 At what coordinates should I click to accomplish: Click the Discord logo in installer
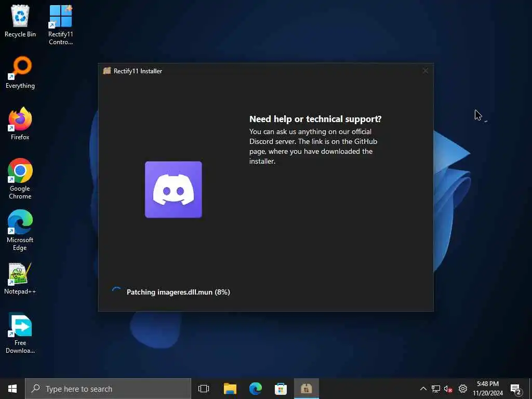pyautogui.click(x=174, y=190)
